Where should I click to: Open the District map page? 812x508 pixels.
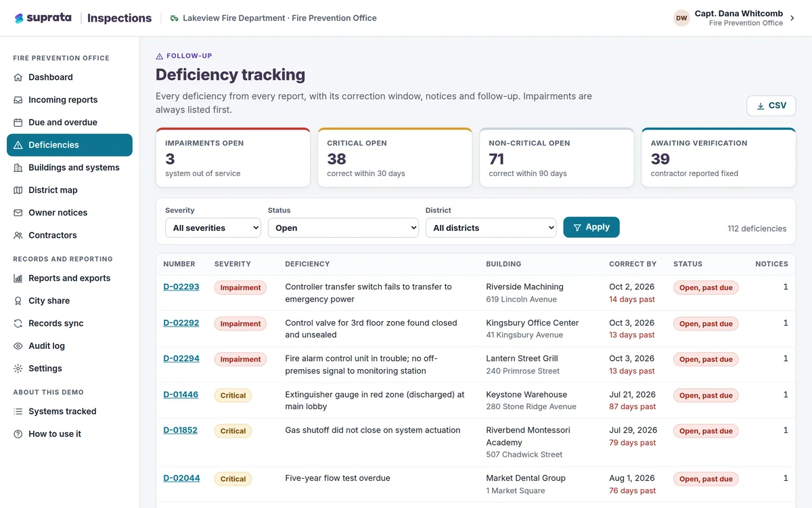(x=70, y=190)
